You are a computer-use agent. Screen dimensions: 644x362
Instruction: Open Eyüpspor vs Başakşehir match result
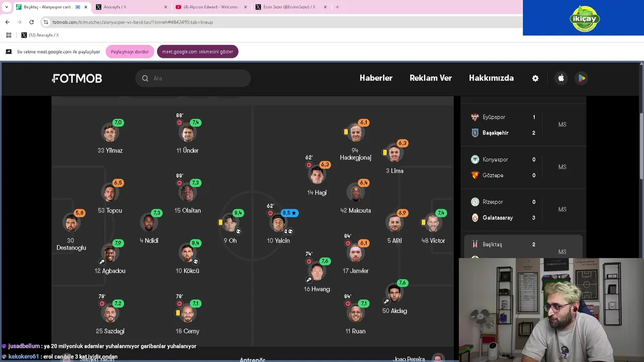coord(523,125)
